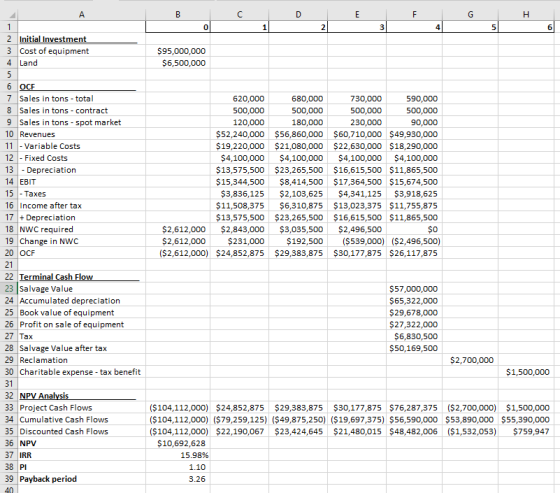The width and height of the screenshot is (560, 493).
Task: Select the $27,322,000 profit on sale cell
Action: click(x=414, y=324)
